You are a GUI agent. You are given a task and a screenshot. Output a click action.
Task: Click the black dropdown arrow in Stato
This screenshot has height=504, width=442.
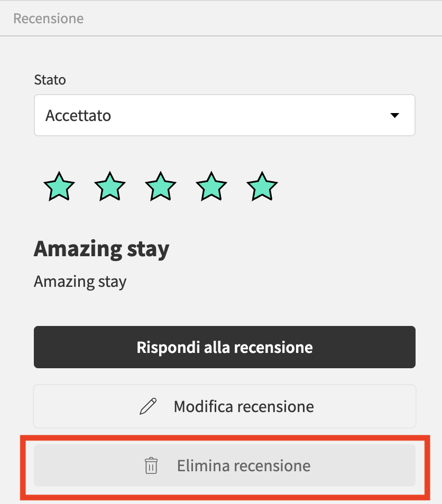click(x=395, y=115)
